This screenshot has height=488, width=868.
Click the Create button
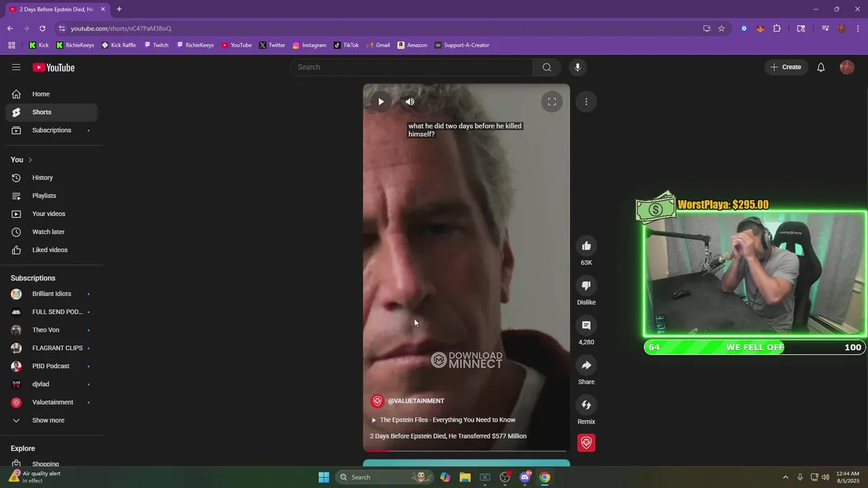coord(786,67)
